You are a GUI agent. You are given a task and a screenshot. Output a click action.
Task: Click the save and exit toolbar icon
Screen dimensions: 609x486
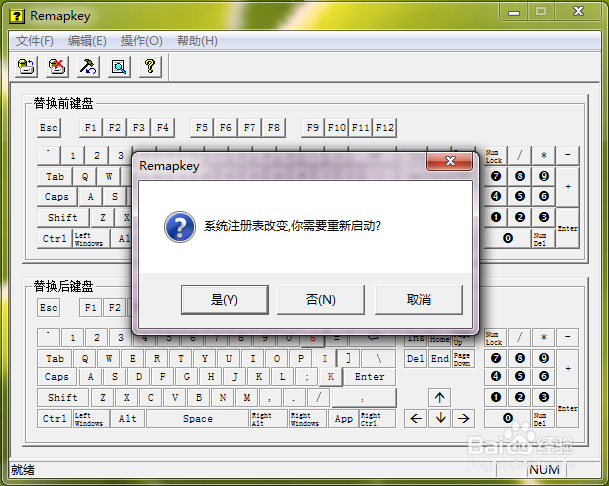pos(26,66)
